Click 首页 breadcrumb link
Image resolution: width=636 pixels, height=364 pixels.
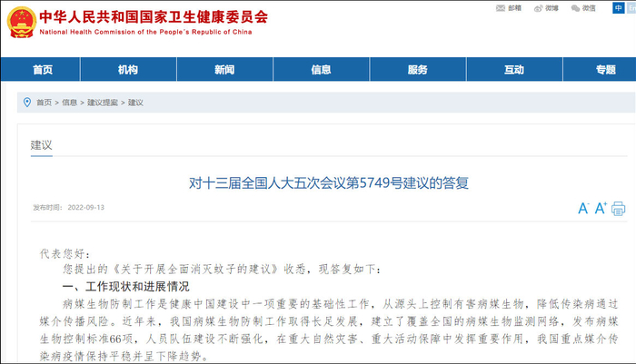44,103
